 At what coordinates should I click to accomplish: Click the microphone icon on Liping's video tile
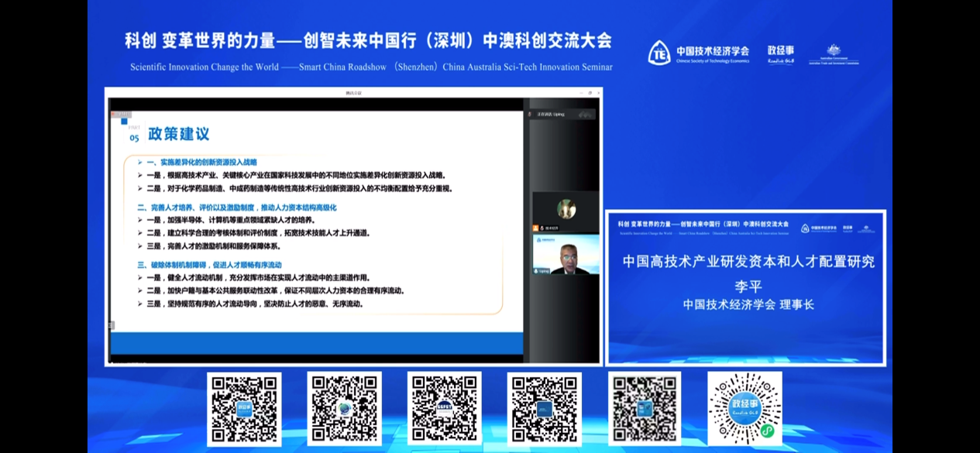pos(535,271)
